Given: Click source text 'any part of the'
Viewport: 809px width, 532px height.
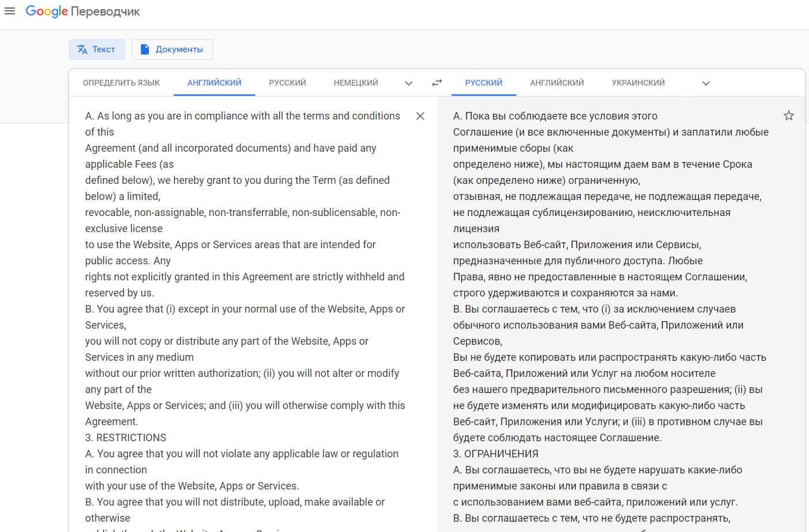Looking at the screenshot, I should [x=118, y=390].
